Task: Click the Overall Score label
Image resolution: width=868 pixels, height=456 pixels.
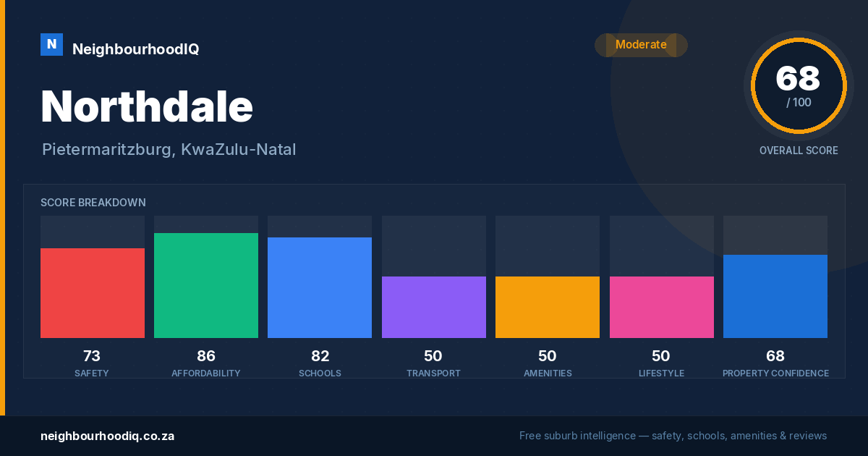Action: click(x=799, y=151)
